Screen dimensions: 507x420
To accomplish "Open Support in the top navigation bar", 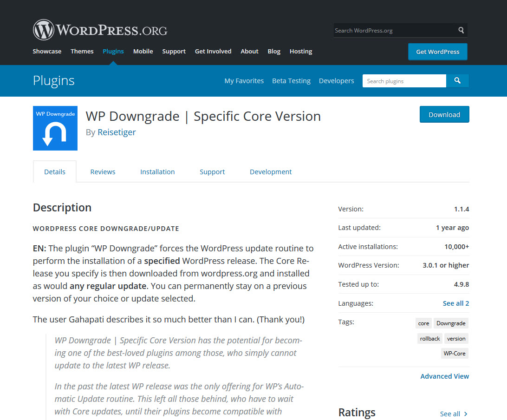I will (174, 51).
